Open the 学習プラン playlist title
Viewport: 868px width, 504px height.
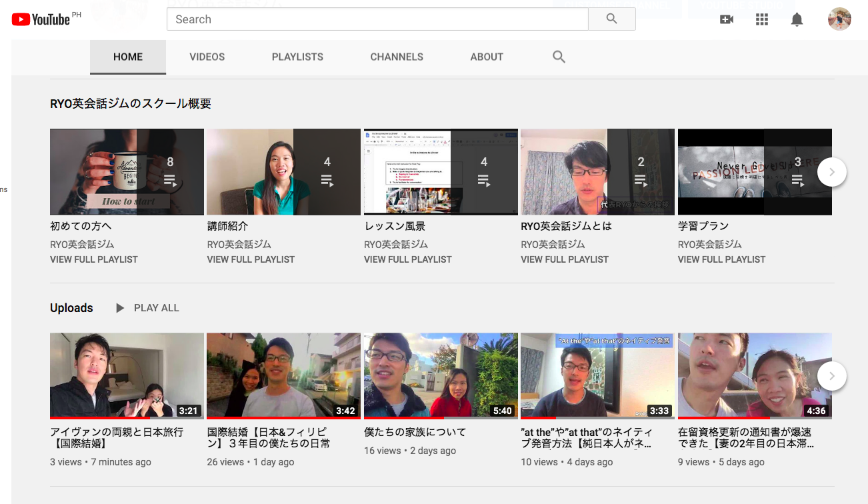point(703,226)
